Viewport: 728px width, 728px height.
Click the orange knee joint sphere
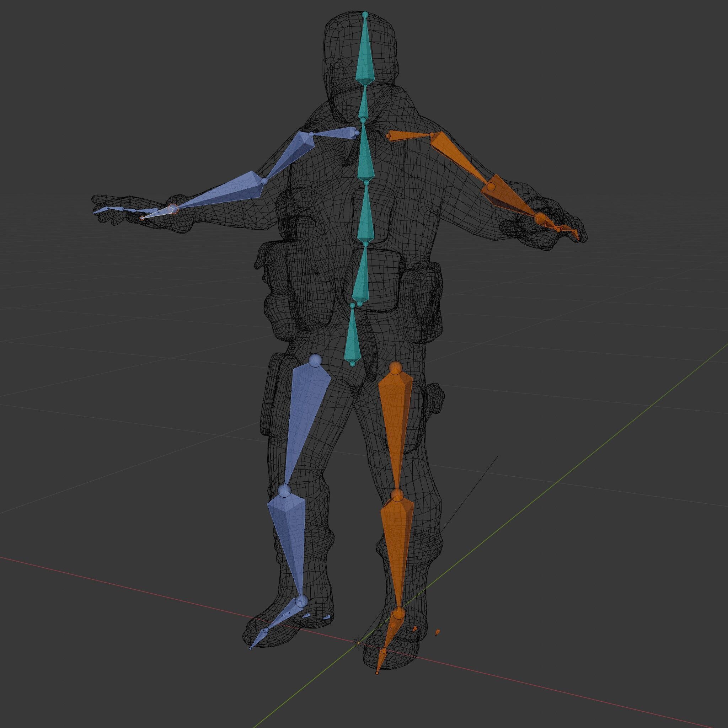tap(397, 495)
